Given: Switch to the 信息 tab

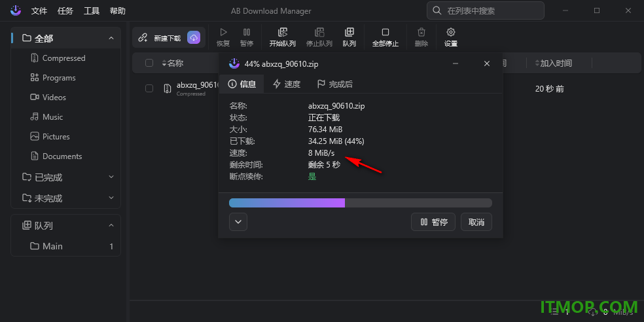Looking at the screenshot, I should (x=242, y=84).
